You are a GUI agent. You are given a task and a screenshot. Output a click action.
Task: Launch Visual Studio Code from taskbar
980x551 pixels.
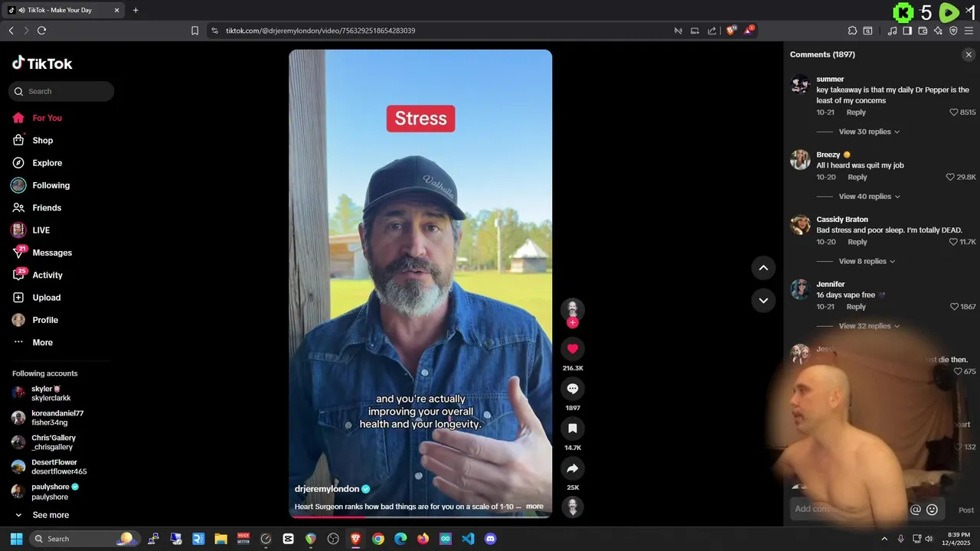coord(468,539)
